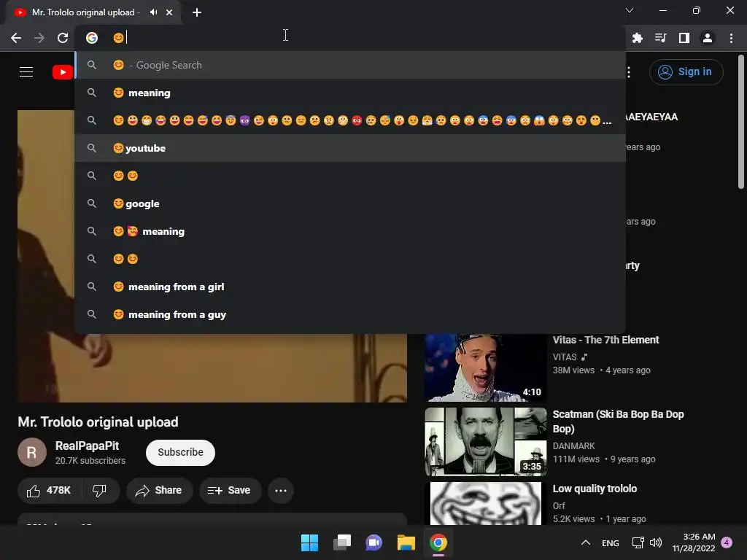Click the YouTube logo
This screenshot has width=747, height=560.
(63, 72)
